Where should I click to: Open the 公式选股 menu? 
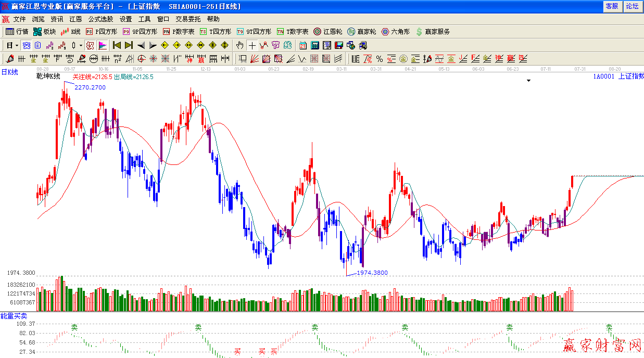[x=100, y=19]
